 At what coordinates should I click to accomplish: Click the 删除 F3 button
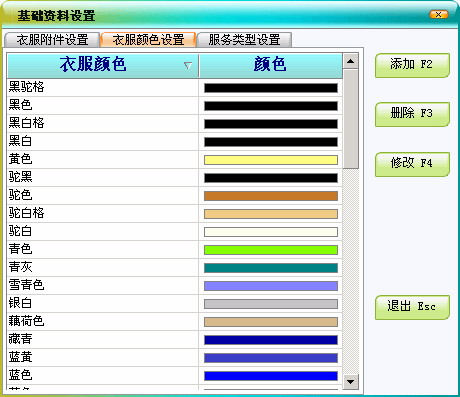click(412, 114)
